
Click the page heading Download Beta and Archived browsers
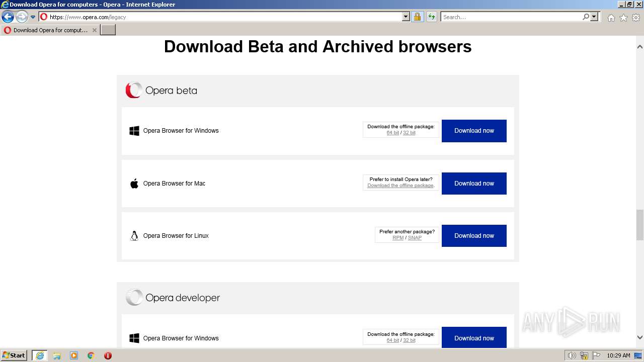point(317,47)
